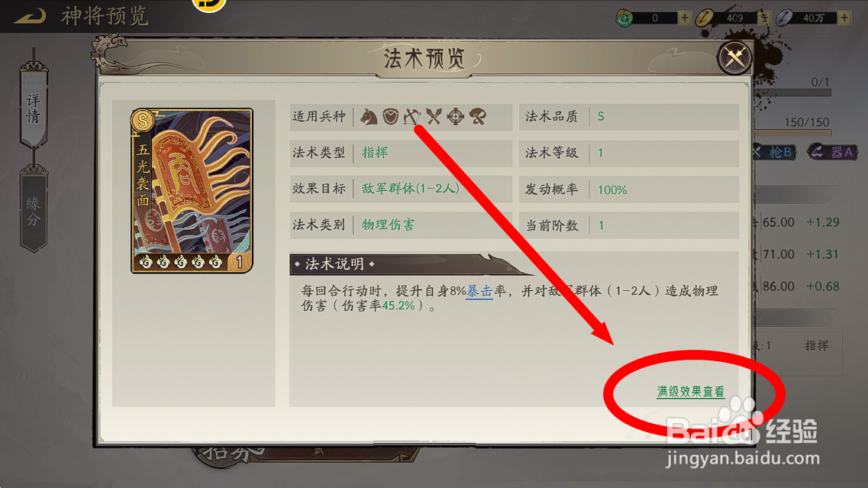Close the 法术预览 dialog with crossed-swords button
This screenshot has width=868, height=488.
tap(734, 57)
